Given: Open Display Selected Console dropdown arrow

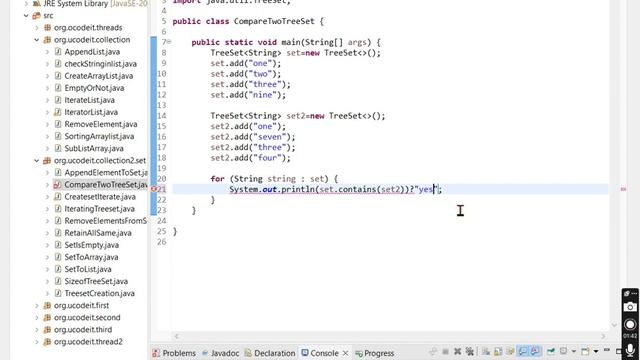Looking at the screenshot, I should click(574, 351).
